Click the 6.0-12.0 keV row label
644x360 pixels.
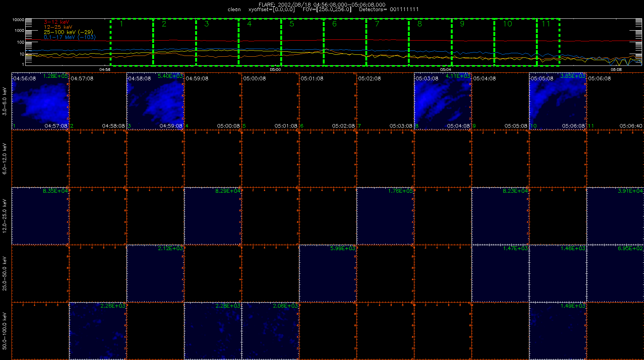[5, 159]
